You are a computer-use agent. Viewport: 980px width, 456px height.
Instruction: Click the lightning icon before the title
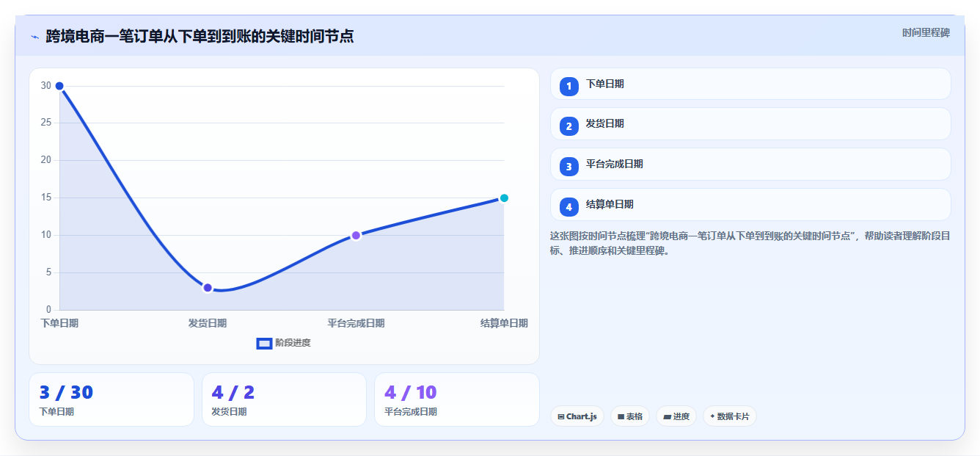pos(34,37)
